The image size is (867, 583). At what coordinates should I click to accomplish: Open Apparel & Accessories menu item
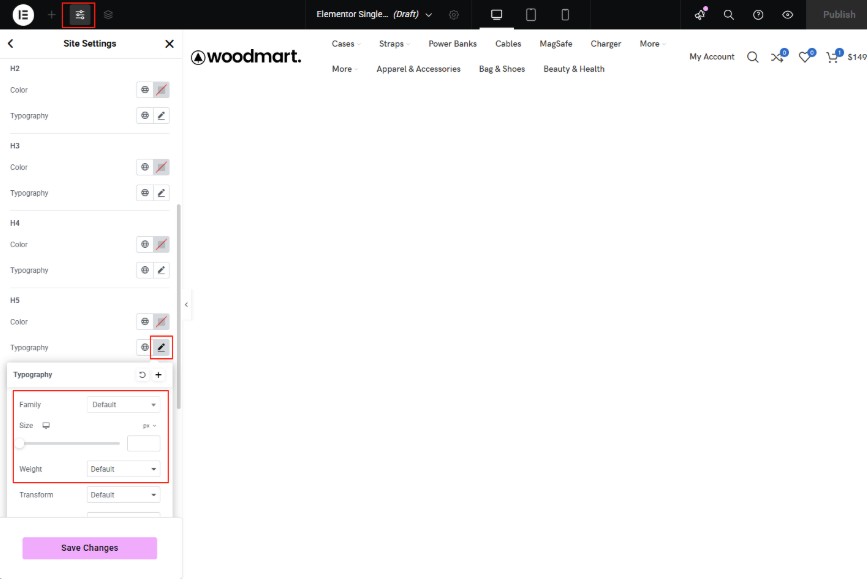point(418,69)
